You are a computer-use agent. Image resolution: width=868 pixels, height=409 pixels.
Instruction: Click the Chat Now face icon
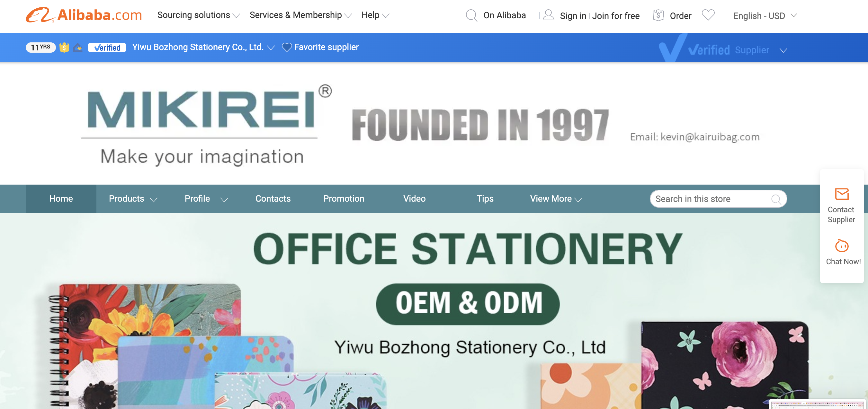point(841,246)
